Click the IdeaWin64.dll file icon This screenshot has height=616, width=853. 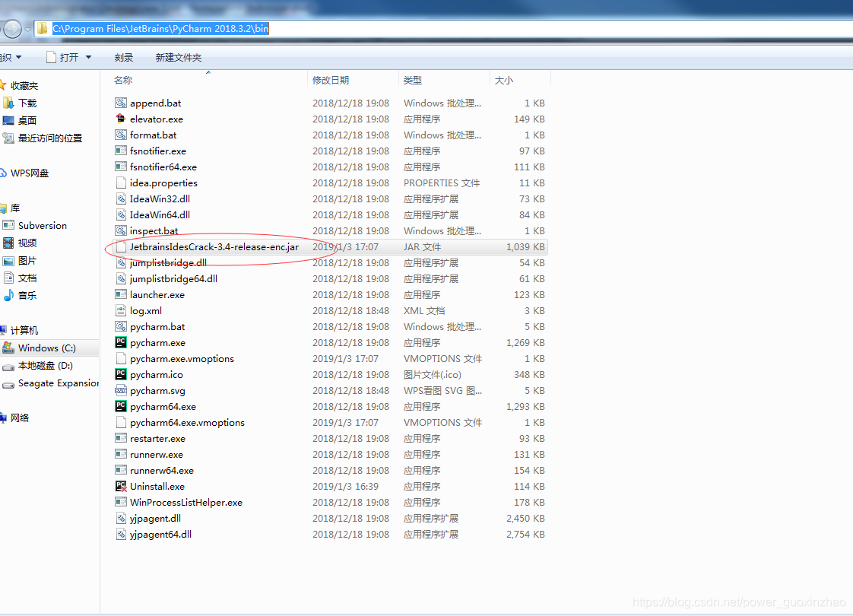pos(121,214)
